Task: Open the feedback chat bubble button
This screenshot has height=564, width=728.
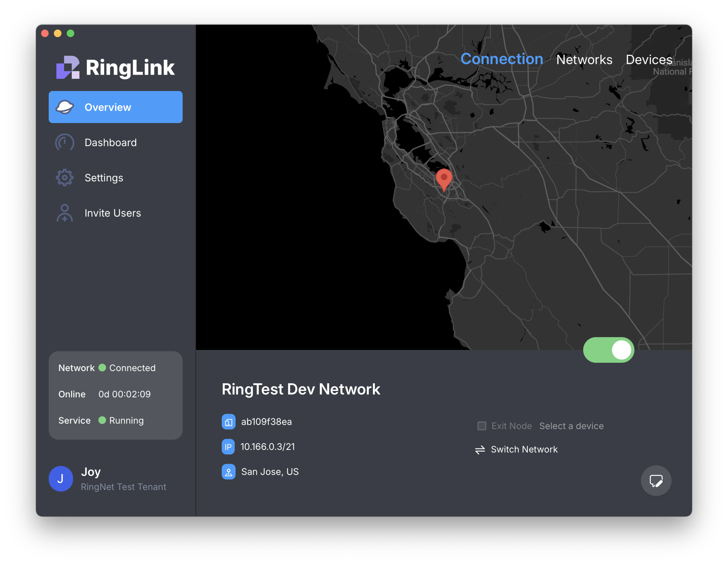Action: tap(656, 481)
